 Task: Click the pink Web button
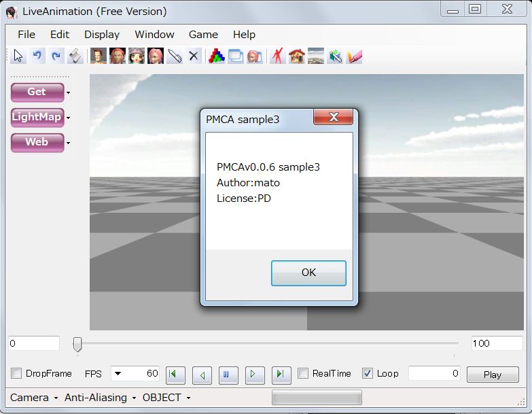pos(37,143)
